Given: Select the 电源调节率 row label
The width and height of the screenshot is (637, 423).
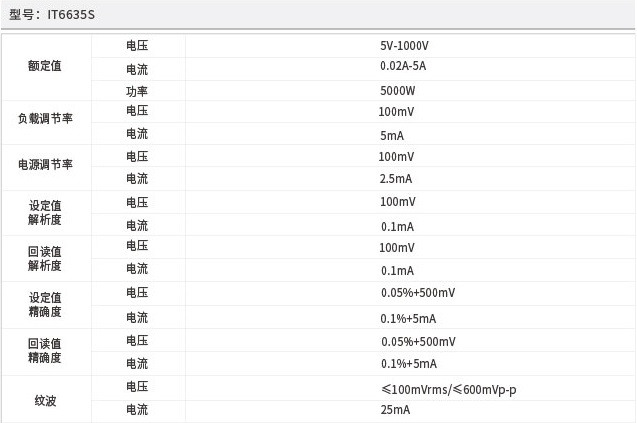Looking at the screenshot, I should tap(45, 164).
